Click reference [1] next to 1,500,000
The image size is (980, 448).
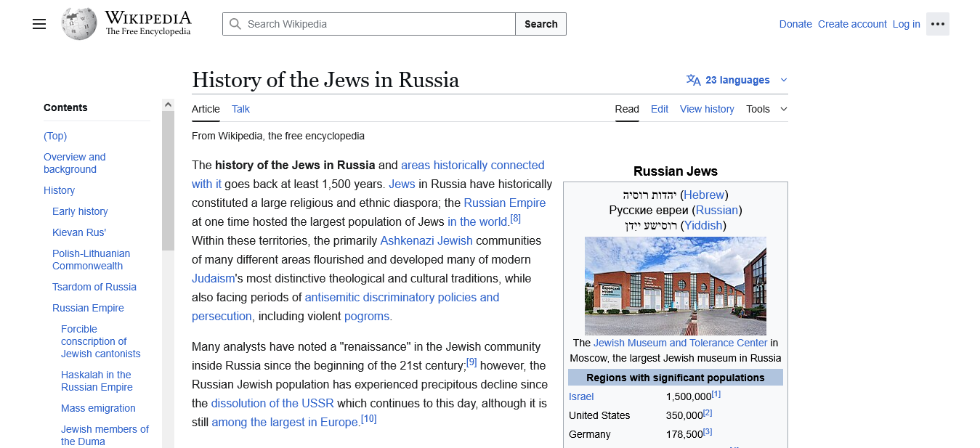coord(716,394)
